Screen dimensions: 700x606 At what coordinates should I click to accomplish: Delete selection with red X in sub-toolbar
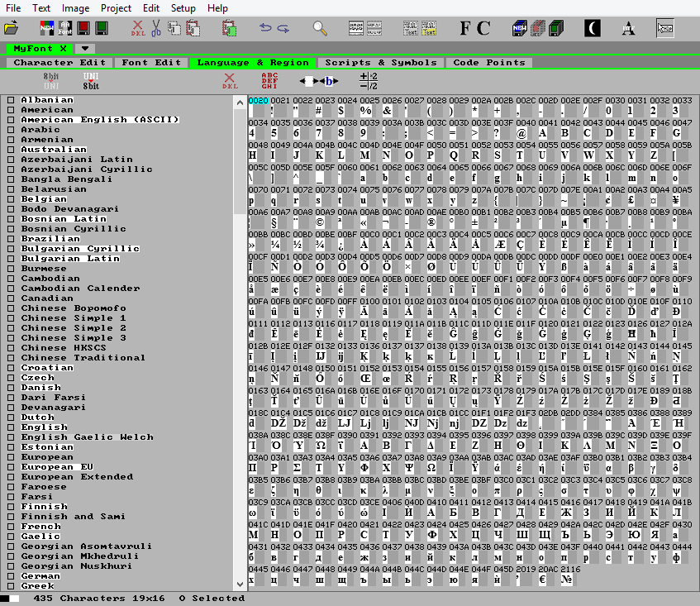(x=230, y=81)
